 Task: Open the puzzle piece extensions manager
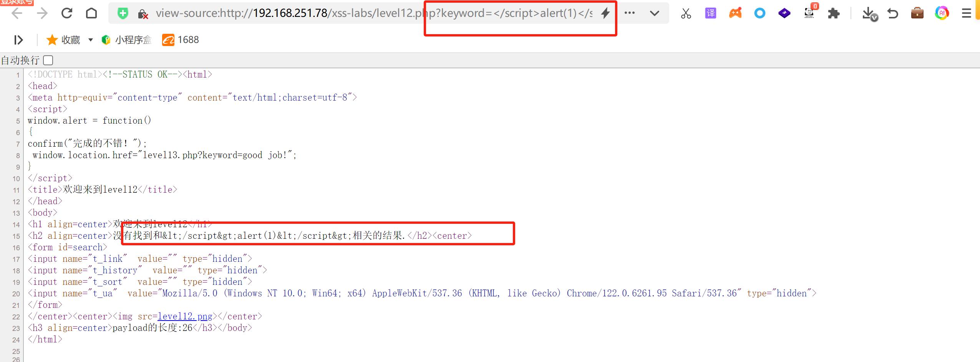pos(834,13)
